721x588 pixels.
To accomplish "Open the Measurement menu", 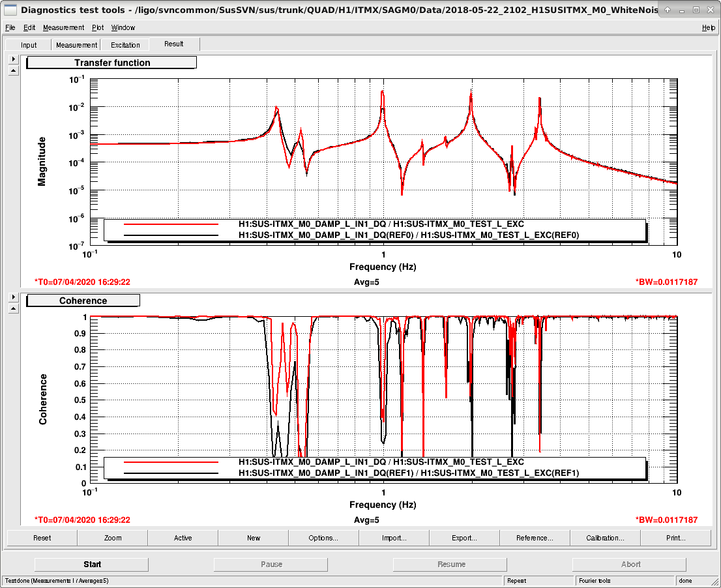I will 63,27.
